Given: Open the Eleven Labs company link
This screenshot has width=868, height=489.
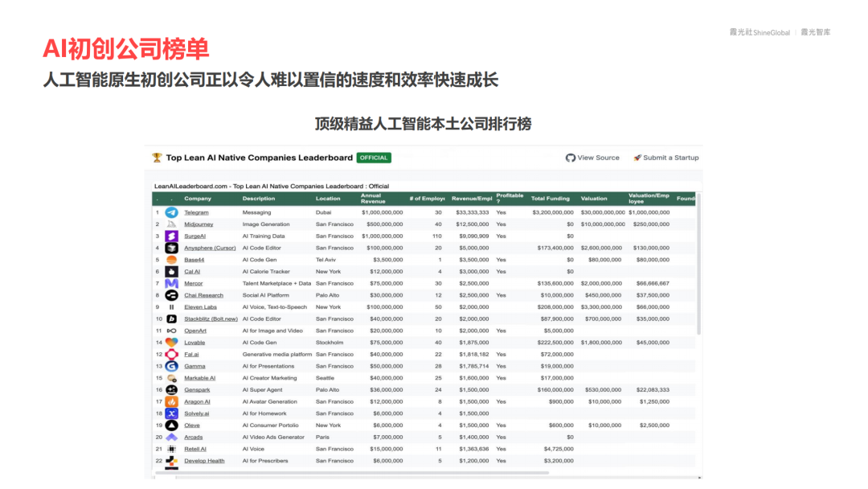Looking at the screenshot, I should [x=200, y=306].
